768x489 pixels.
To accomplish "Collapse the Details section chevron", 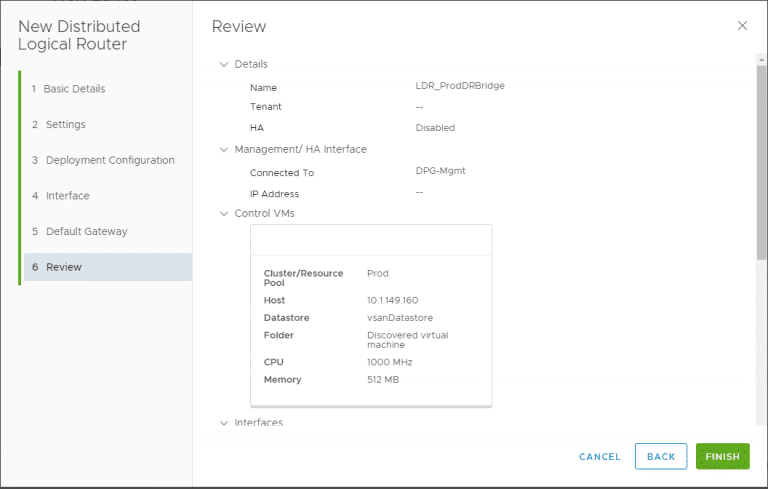I will click(x=224, y=64).
